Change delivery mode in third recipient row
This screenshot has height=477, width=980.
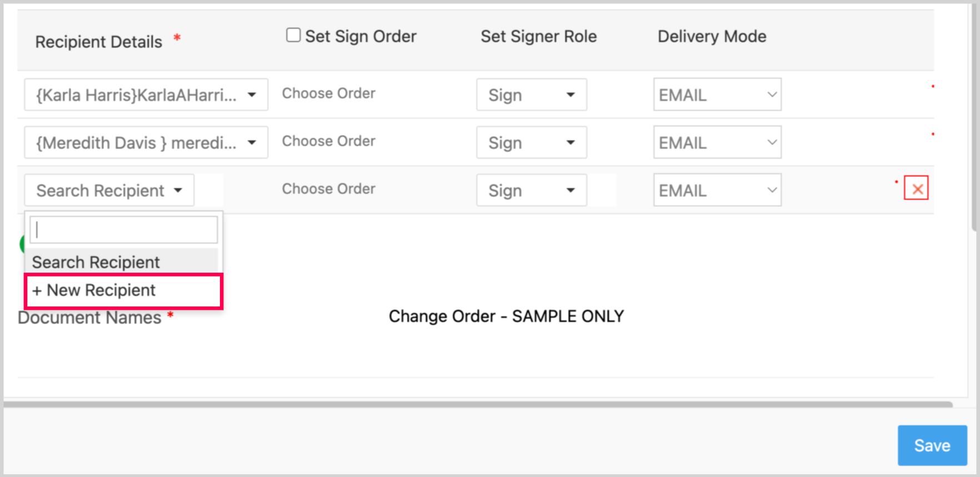[717, 190]
